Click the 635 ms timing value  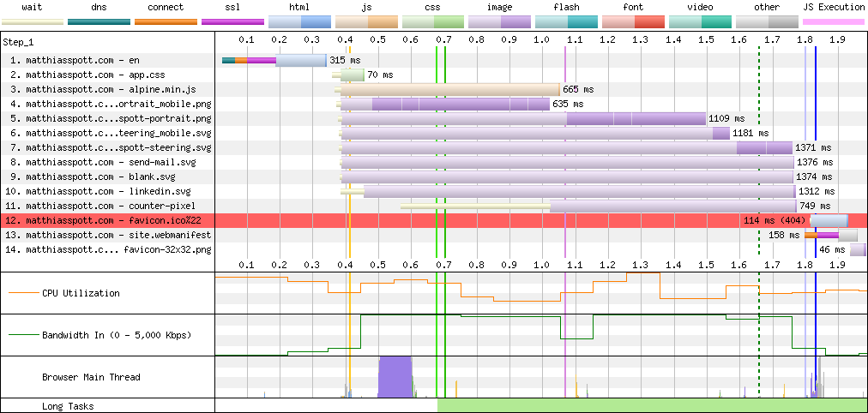point(568,104)
